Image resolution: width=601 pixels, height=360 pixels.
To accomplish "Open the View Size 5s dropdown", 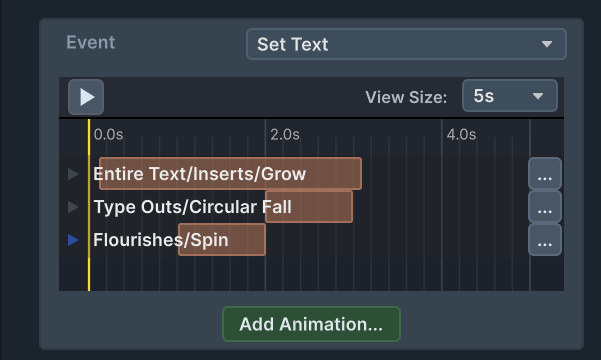I will point(510,96).
